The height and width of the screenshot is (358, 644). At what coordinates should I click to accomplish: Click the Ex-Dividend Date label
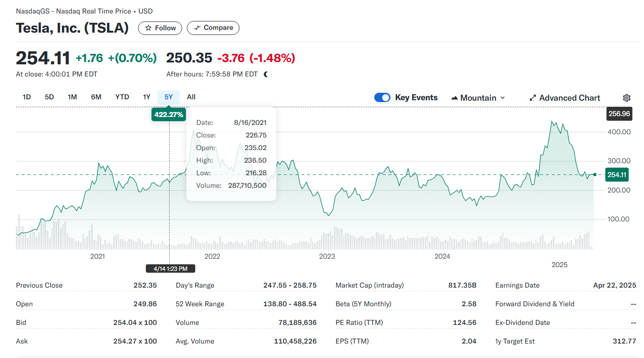coord(523,323)
